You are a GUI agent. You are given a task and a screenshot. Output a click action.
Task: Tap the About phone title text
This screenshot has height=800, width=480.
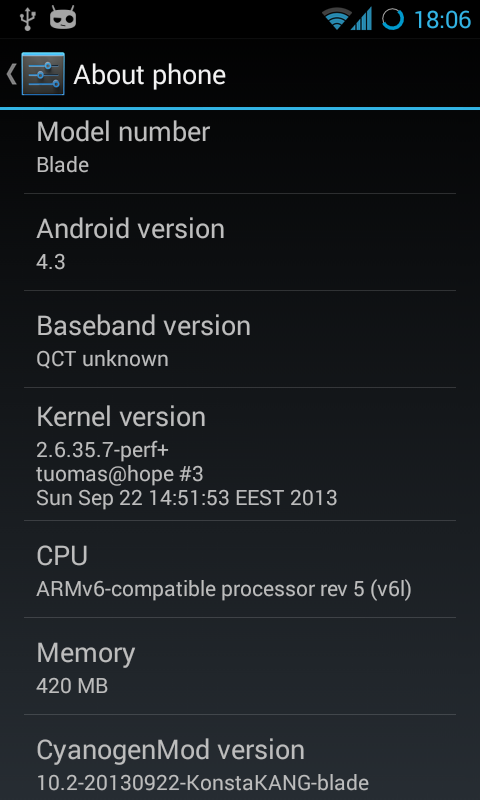point(149,75)
